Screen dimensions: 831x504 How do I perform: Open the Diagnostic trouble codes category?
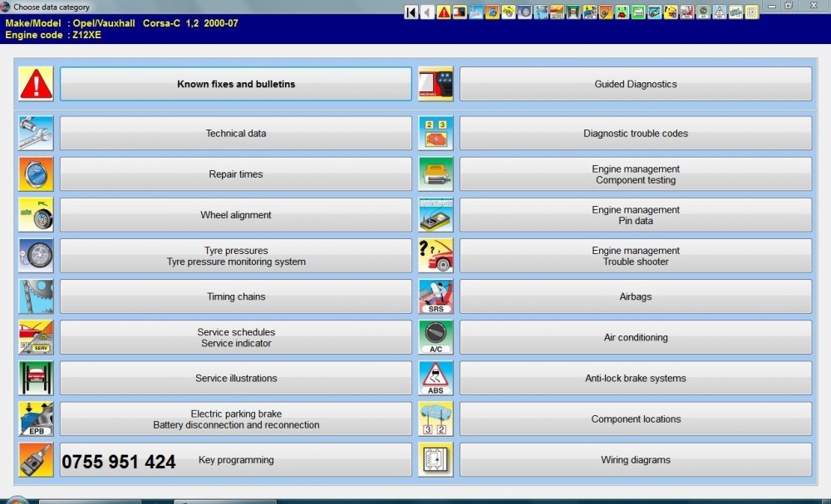click(636, 134)
